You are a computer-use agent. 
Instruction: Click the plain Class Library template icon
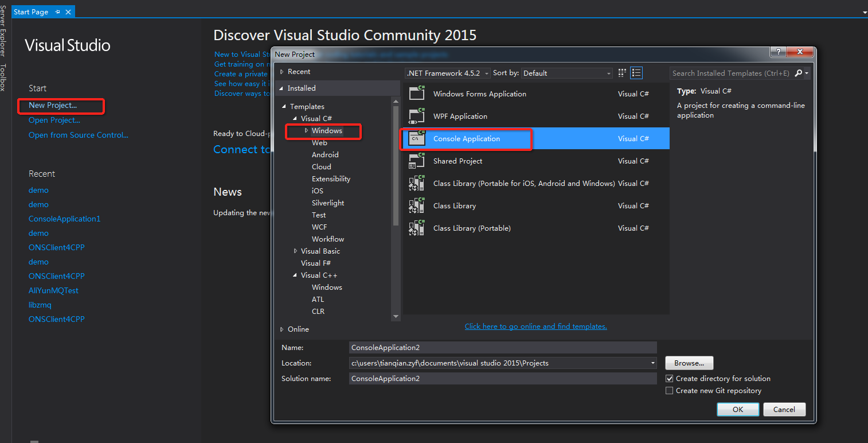417,205
